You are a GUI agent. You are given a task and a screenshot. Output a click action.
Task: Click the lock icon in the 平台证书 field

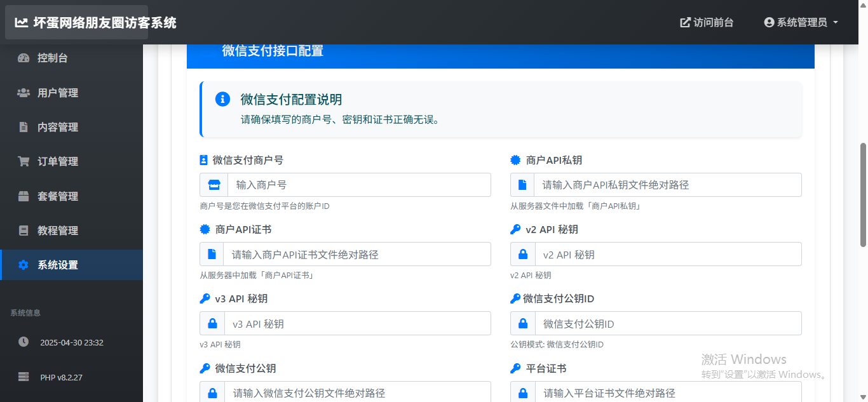click(x=522, y=392)
